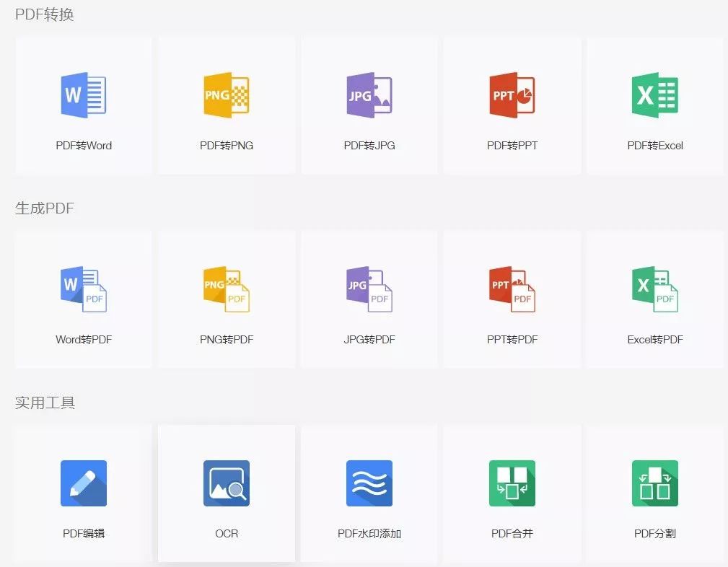Click the "实用工具" section heading
Screen dimensions: 728x567
click(x=45, y=402)
